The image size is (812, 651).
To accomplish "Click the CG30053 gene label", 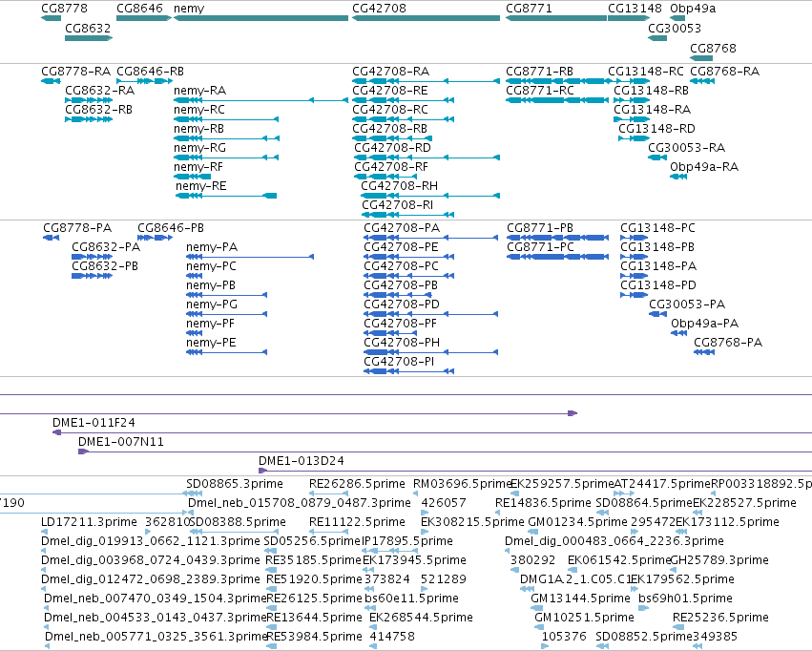I will [675, 28].
